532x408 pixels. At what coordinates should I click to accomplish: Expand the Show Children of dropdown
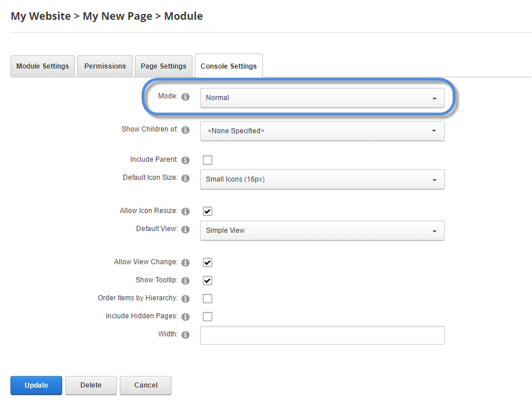point(322,131)
